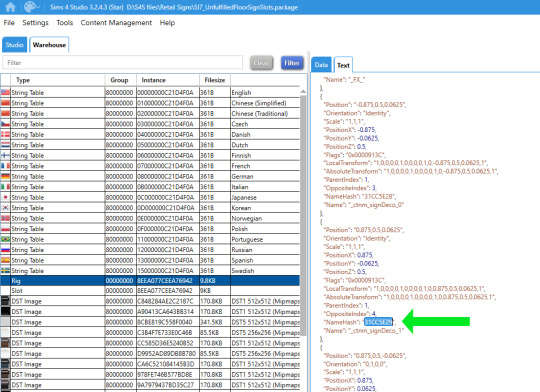Select thumbnail of DST Image C8482B4AE2C2187C
540x392 pixels.
click(x=5, y=301)
